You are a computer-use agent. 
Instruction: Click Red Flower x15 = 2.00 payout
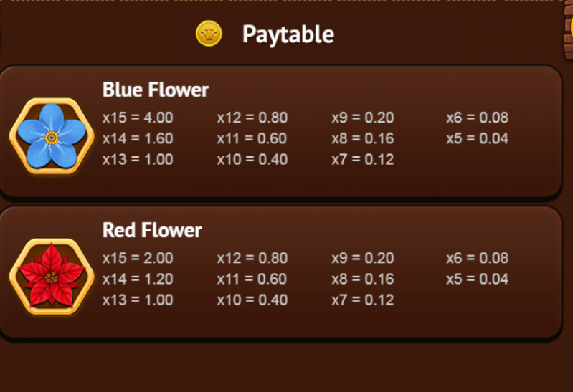(138, 258)
